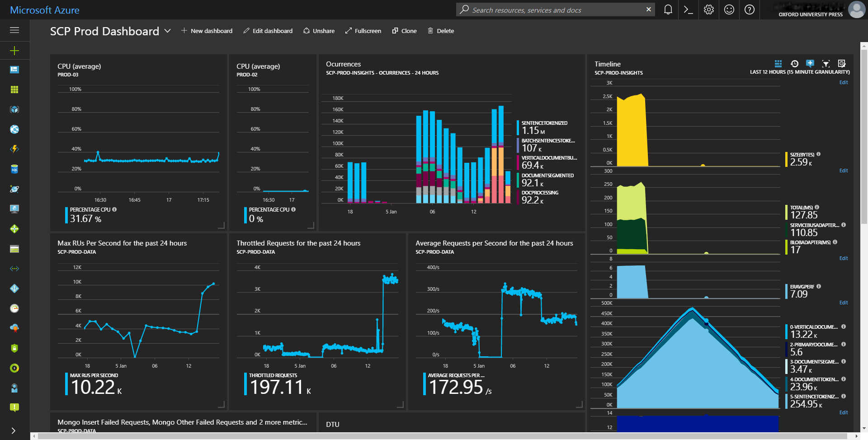
Task: Open the portal Settings gear icon
Action: [x=709, y=9]
